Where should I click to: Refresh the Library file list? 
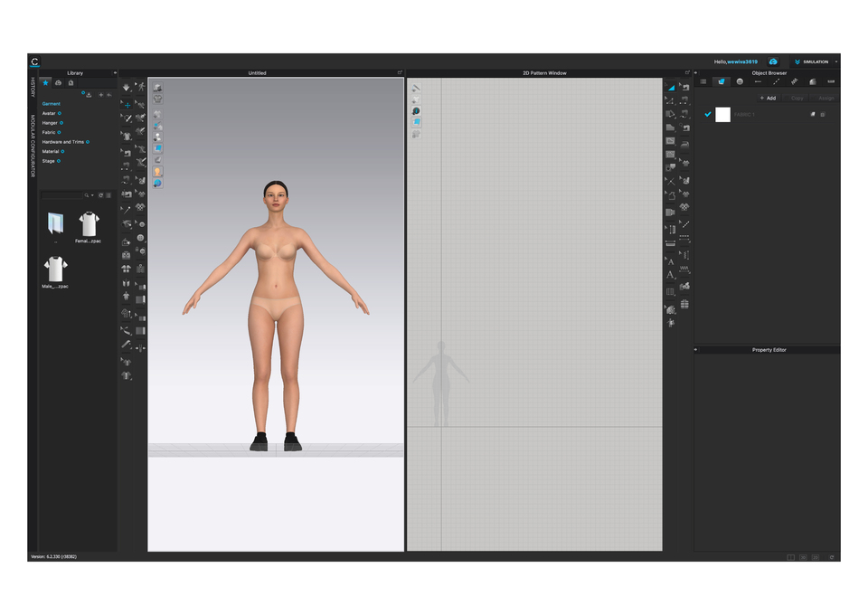(100, 194)
